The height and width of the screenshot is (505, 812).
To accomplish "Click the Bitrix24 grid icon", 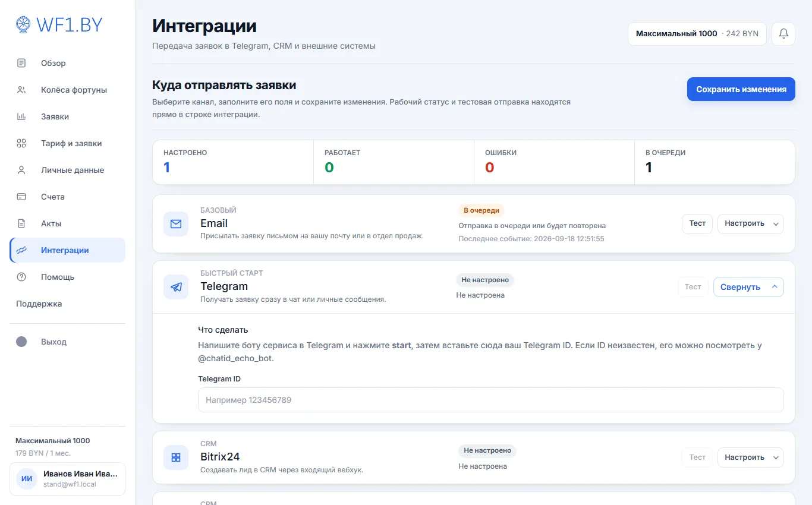I will pos(176,457).
